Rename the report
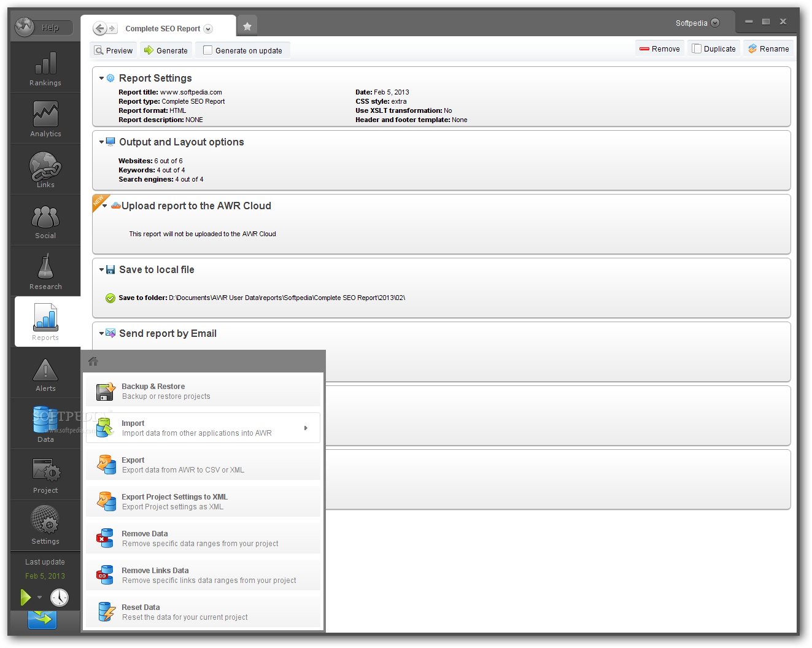This screenshot has height=648, width=812. click(x=768, y=48)
